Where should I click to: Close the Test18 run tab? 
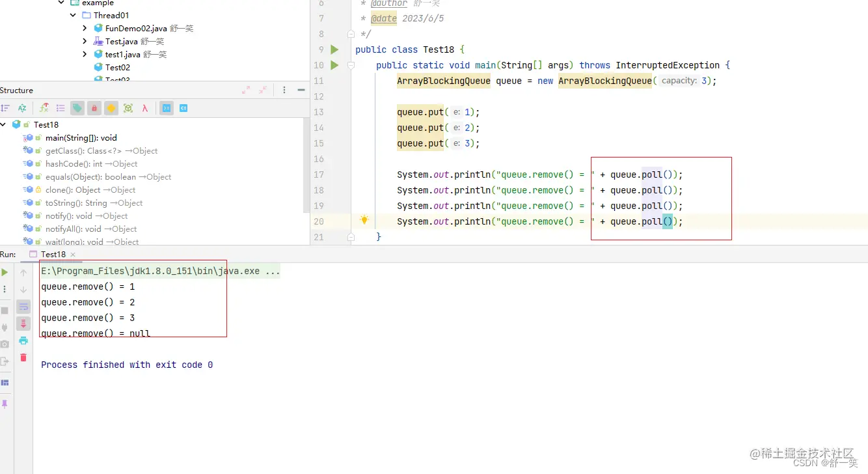coord(73,255)
